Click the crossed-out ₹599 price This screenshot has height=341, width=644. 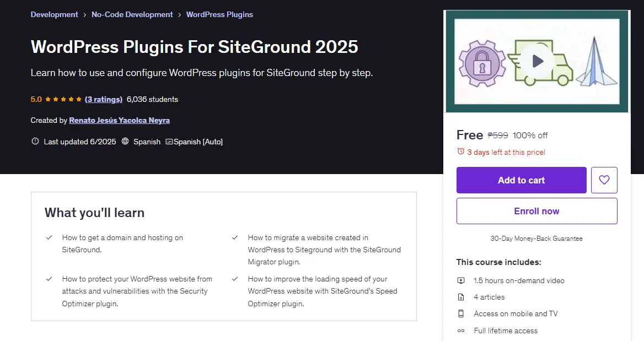(x=498, y=136)
